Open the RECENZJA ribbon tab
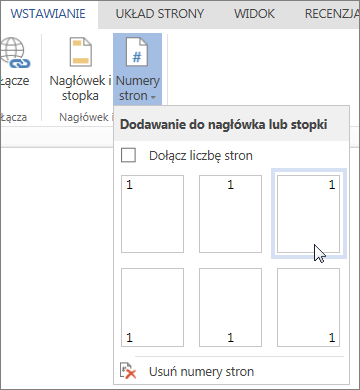The width and height of the screenshot is (360, 390). [332, 14]
